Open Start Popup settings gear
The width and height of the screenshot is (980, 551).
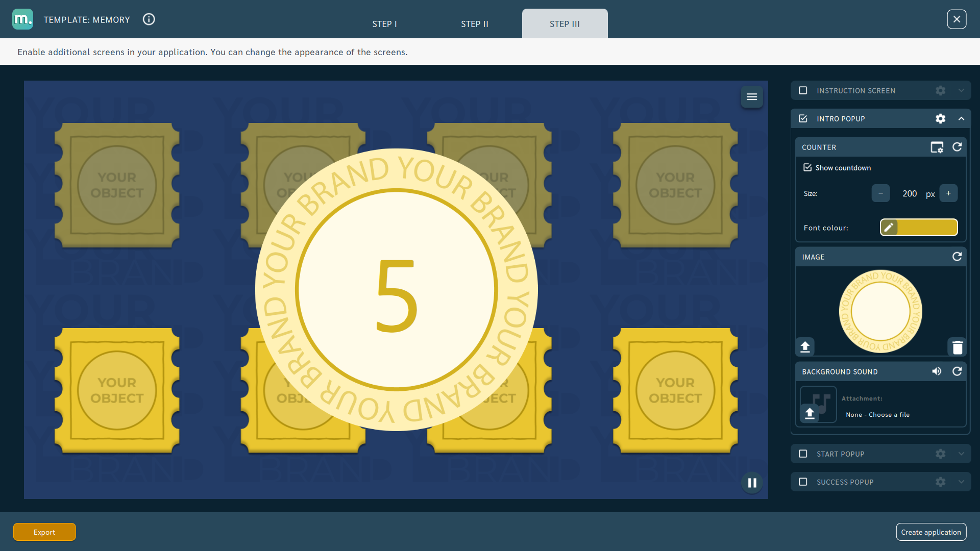click(940, 454)
